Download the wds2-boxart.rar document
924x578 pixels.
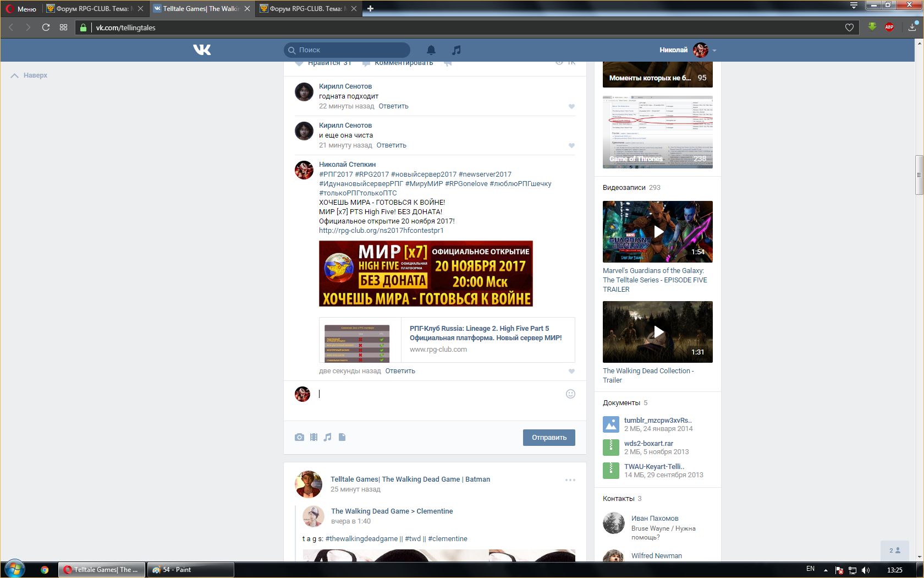coord(648,444)
